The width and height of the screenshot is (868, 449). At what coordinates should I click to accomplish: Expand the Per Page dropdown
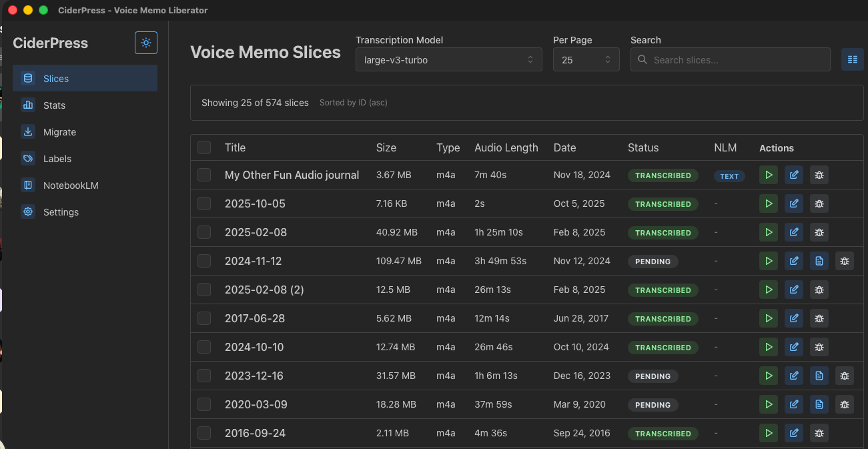(586, 60)
